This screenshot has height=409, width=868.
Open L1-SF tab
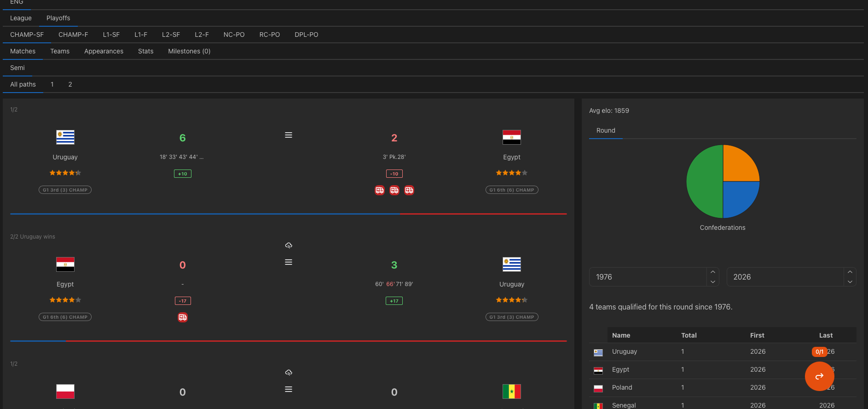pyautogui.click(x=111, y=35)
